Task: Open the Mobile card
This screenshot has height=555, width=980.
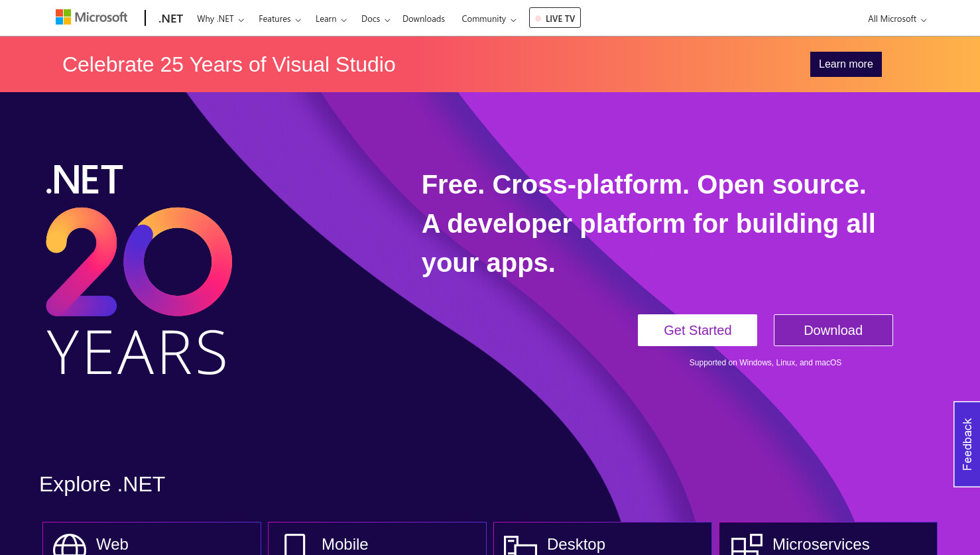Action: click(377, 538)
